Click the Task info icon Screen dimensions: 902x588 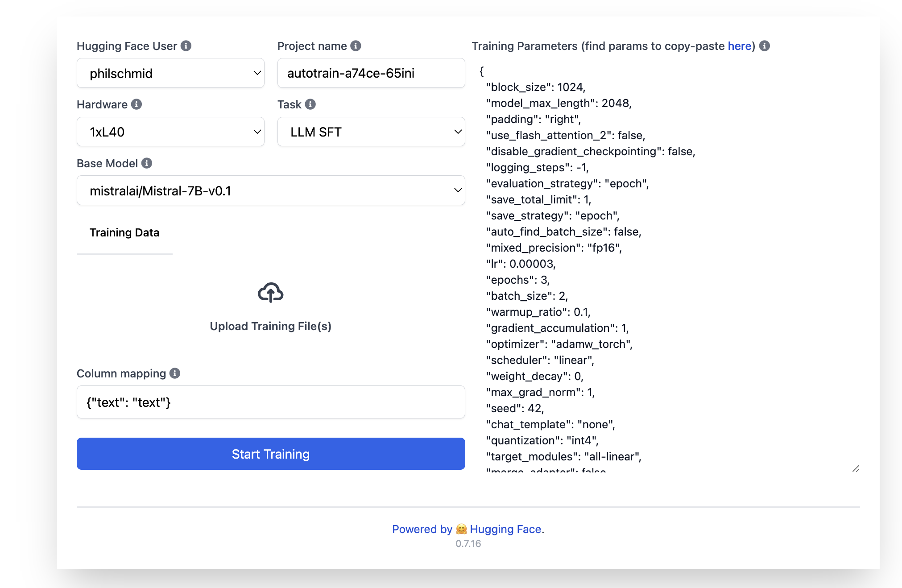[x=310, y=104]
